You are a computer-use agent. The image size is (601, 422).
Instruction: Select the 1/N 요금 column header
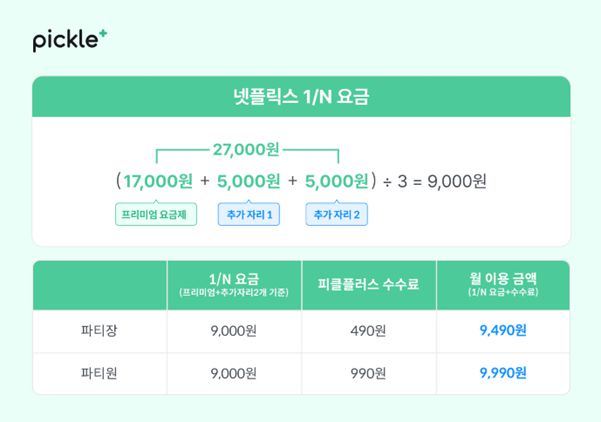click(x=232, y=284)
